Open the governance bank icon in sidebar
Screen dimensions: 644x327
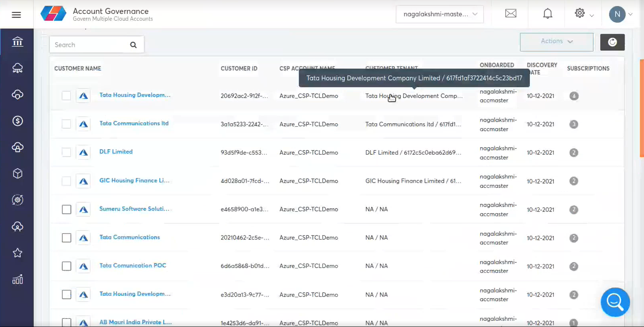click(17, 41)
